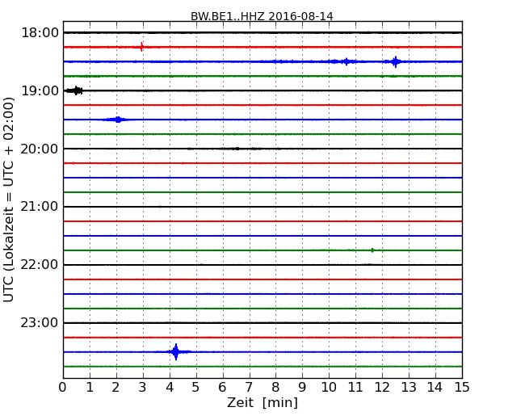Click the red spike event near minute 3
The width and height of the screenshot is (525, 420).
(x=142, y=47)
